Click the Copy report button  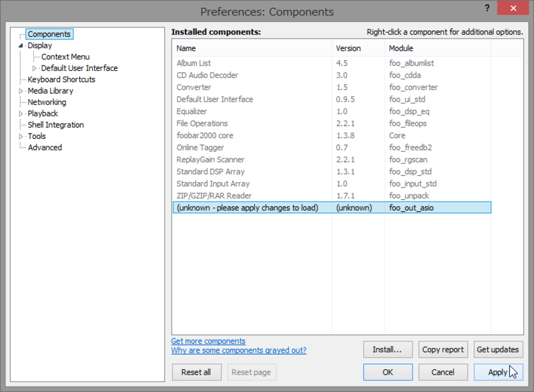coord(443,350)
